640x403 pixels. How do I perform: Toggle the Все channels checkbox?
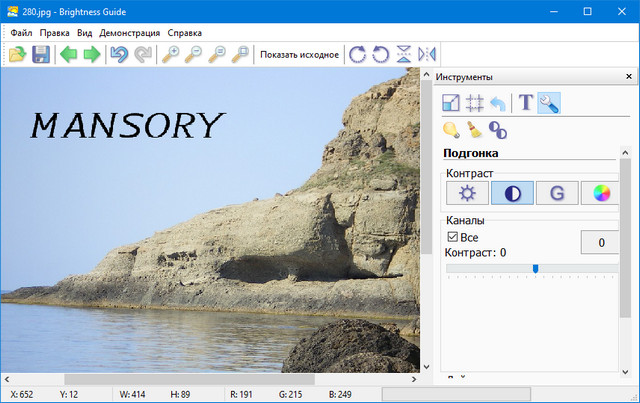pos(453,237)
